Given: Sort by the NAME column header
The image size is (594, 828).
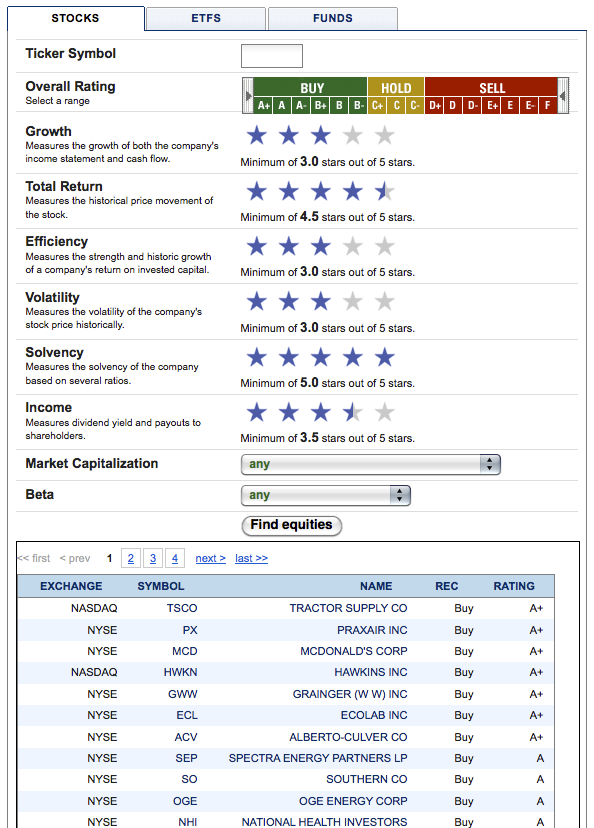Looking at the screenshot, I should [376, 586].
